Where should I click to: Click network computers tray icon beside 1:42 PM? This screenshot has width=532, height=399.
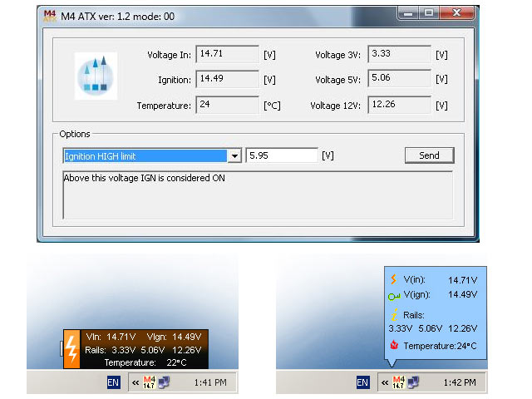click(414, 382)
